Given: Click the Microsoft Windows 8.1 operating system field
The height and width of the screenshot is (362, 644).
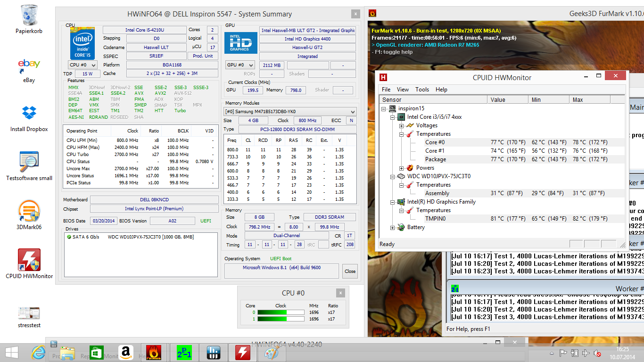Looking at the screenshot, I should [x=281, y=271].
